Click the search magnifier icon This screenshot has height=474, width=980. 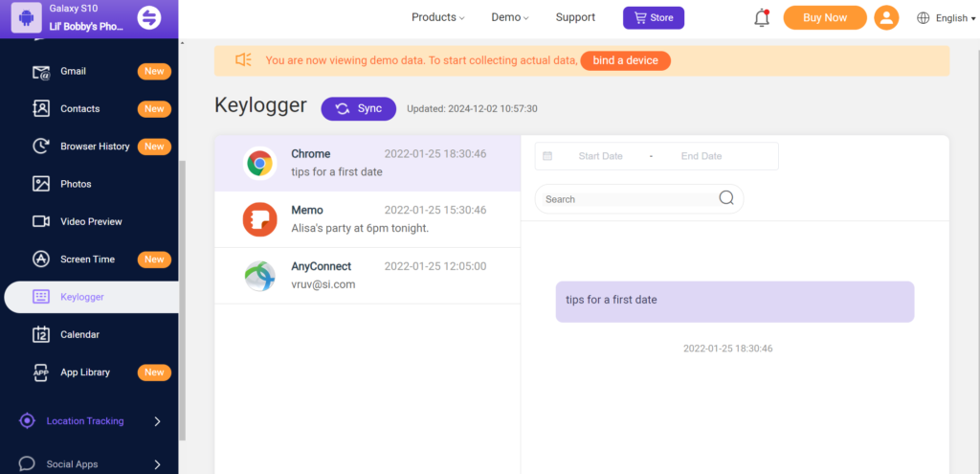point(726,198)
